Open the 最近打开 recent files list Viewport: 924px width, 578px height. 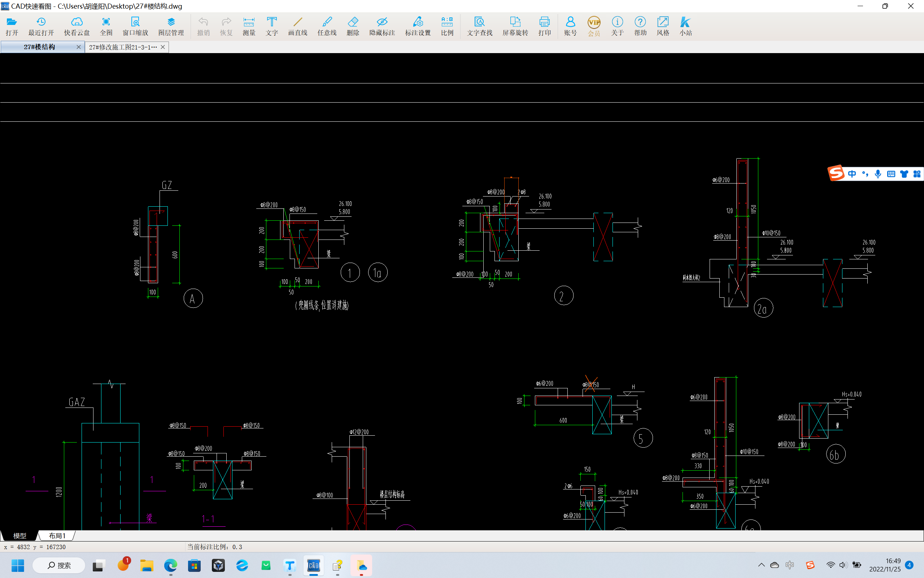41,26
